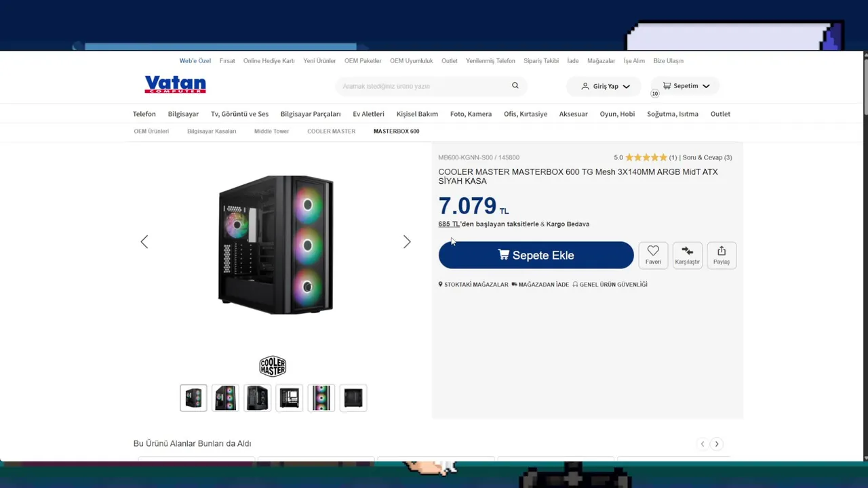Viewport: 868px width, 488px height.
Task: Click the Cooler Master brand logo
Action: [273, 367]
